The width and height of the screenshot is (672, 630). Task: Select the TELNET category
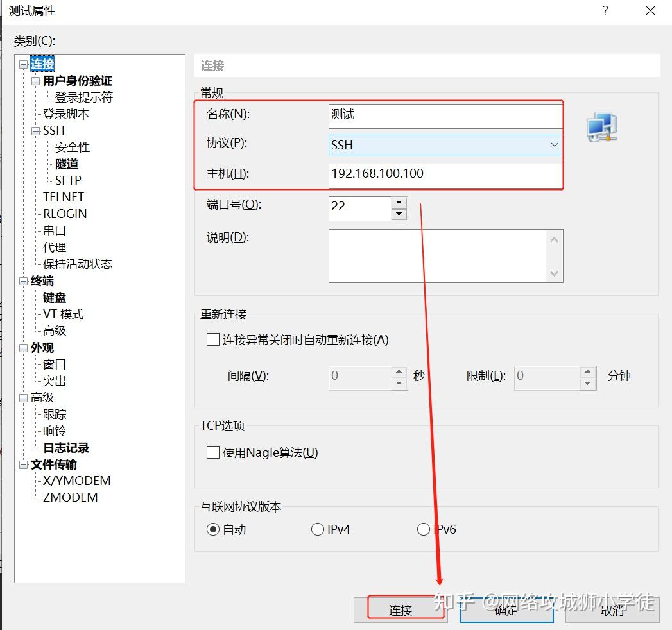click(62, 197)
